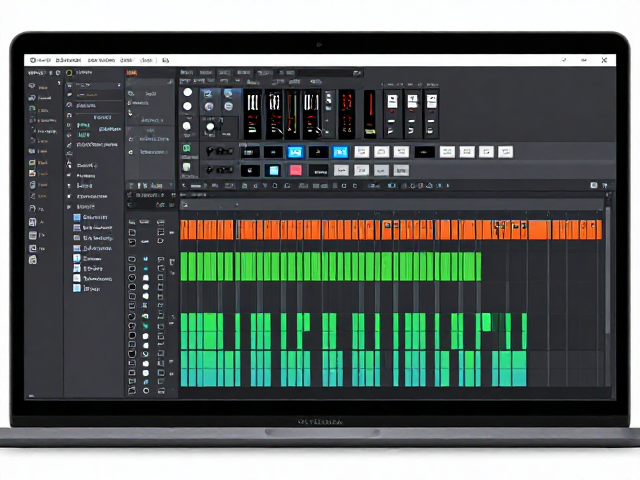Trigger the black pad among the white pads in the upper row
This screenshot has width=640, height=480.
click(x=424, y=152)
